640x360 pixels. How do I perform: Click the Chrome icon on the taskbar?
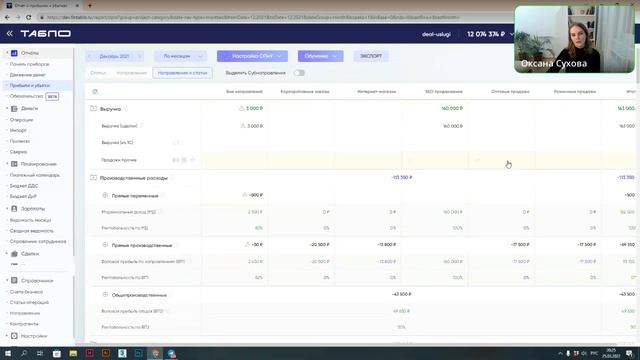(155, 353)
